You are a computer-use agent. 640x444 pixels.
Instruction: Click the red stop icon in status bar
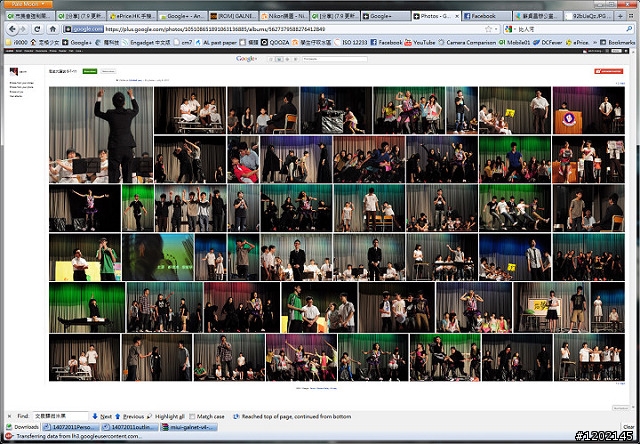click(x=9, y=436)
